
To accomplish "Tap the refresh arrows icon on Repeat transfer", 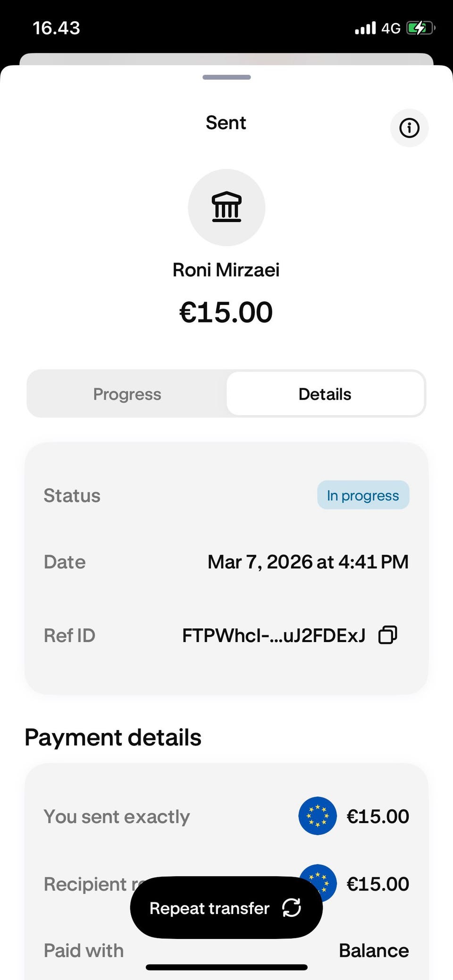I will click(292, 907).
